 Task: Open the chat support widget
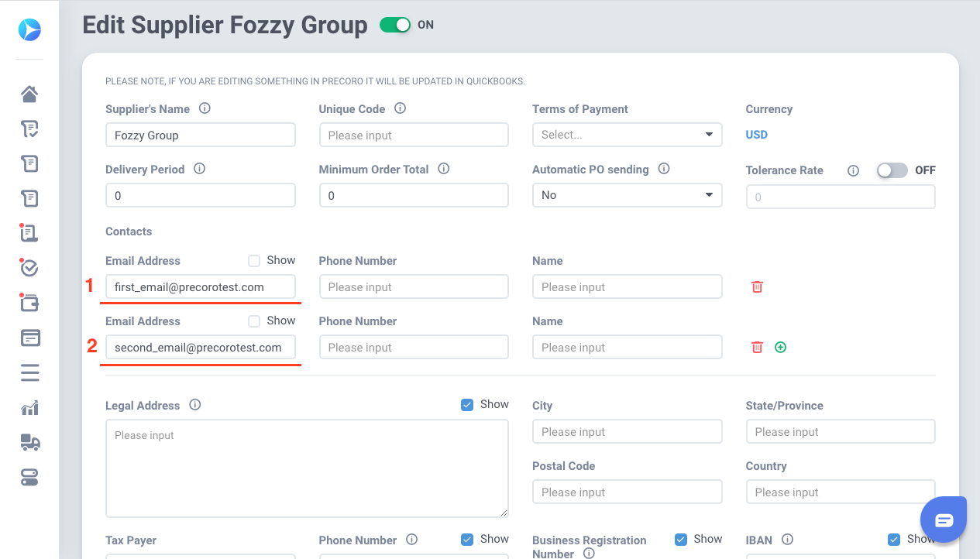pyautogui.click(x=944, y=520)
